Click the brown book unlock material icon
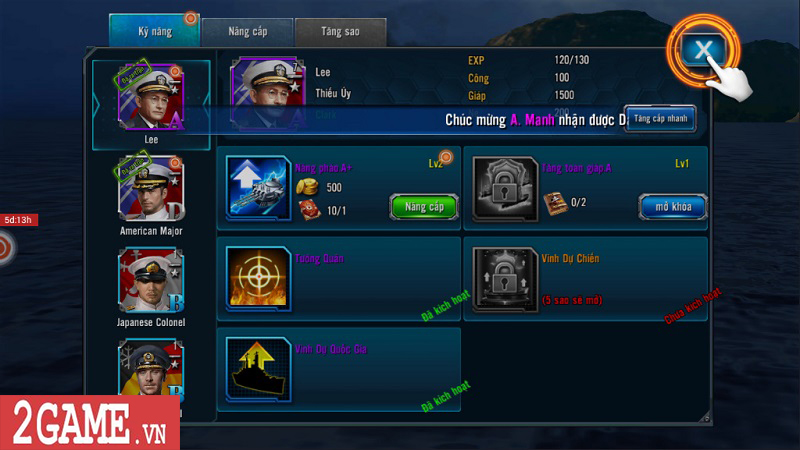Viewport: 800px width, 450px height. coord(555,203)
